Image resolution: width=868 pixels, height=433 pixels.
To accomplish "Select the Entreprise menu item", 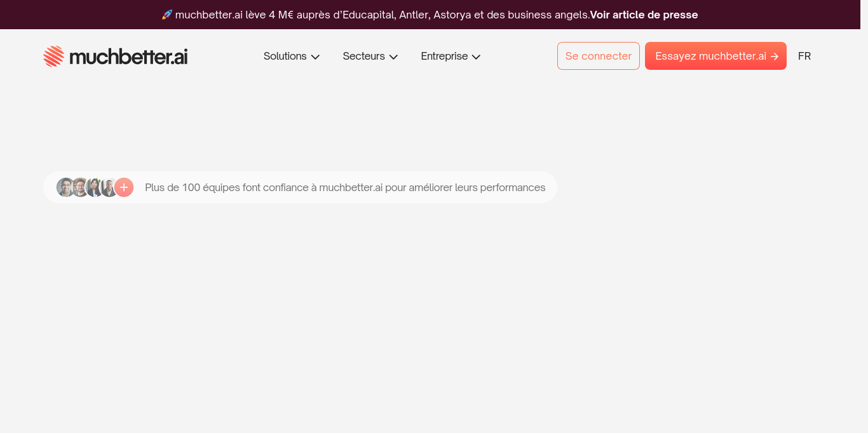I will pos(444,56).
